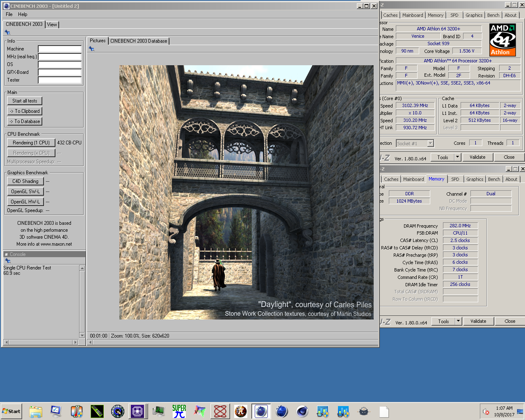This screenshot has height=420, width=525.
Task: Click the To Database button
Action: pyautogui.click(x=25, y=121)
